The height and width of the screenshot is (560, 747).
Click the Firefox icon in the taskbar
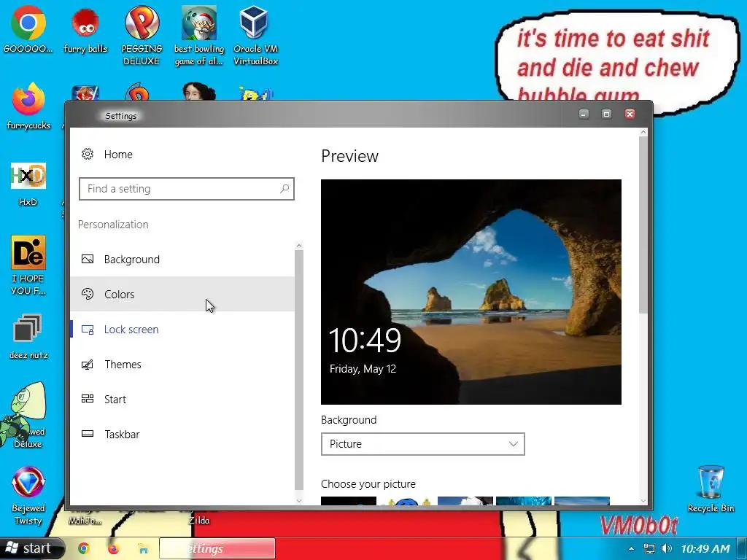coord(113,548)
